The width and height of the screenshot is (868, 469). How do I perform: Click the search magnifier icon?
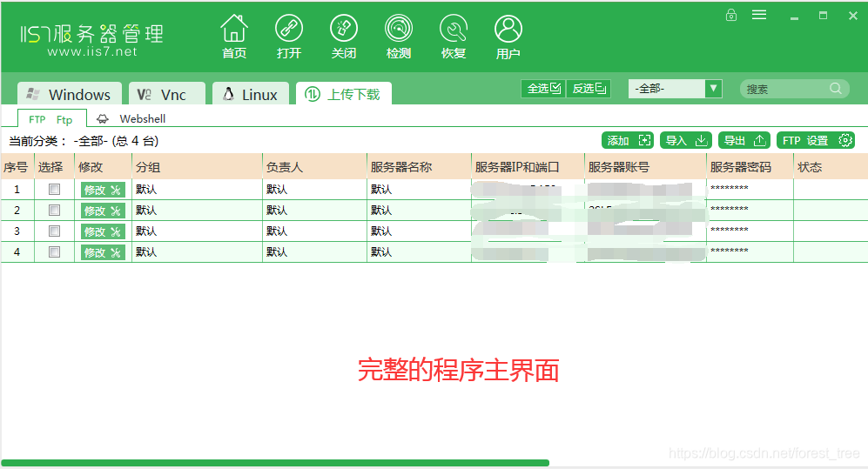coord(836,89)
